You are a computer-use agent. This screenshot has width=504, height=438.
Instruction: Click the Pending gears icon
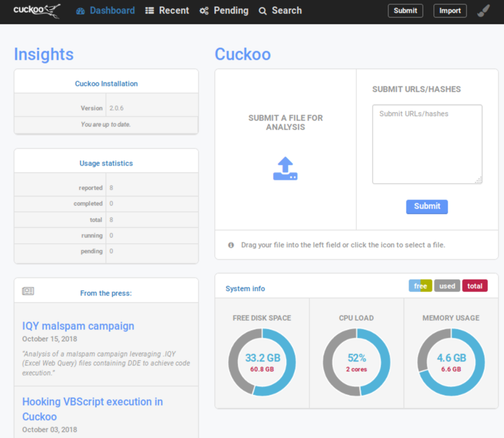tap(204, 11)
